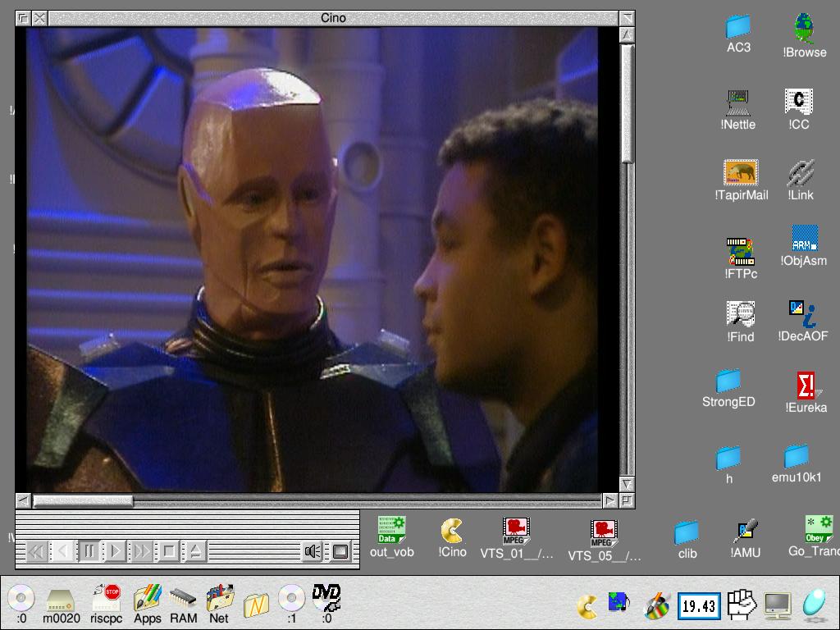Open the clib folder
Screen dimensions: 840x630
[x=687, y=540]
